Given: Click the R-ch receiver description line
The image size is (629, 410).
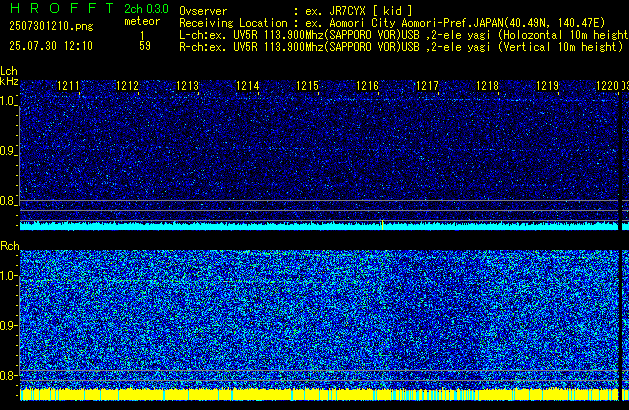Looking at the screenshot, I should [401, 47].
